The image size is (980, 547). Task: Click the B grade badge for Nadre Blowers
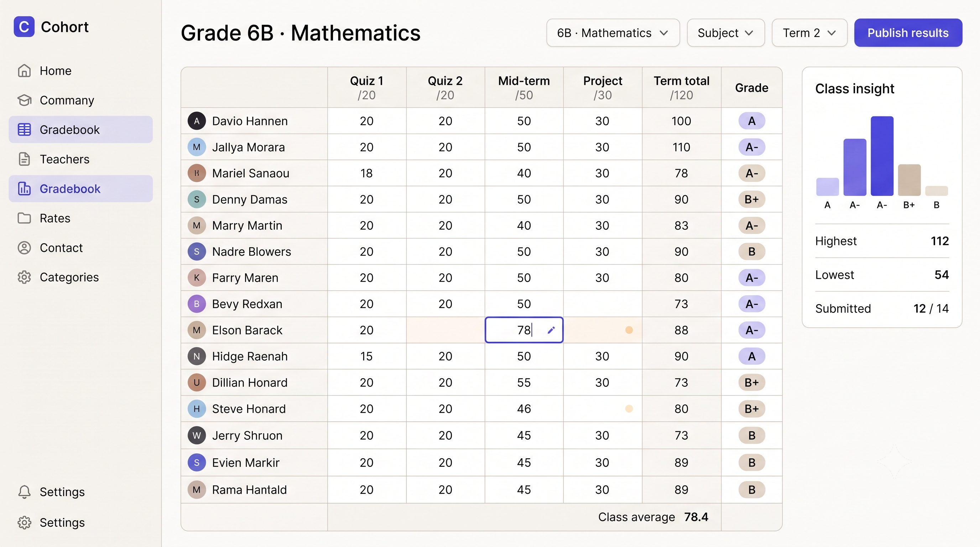click(752, 252)
